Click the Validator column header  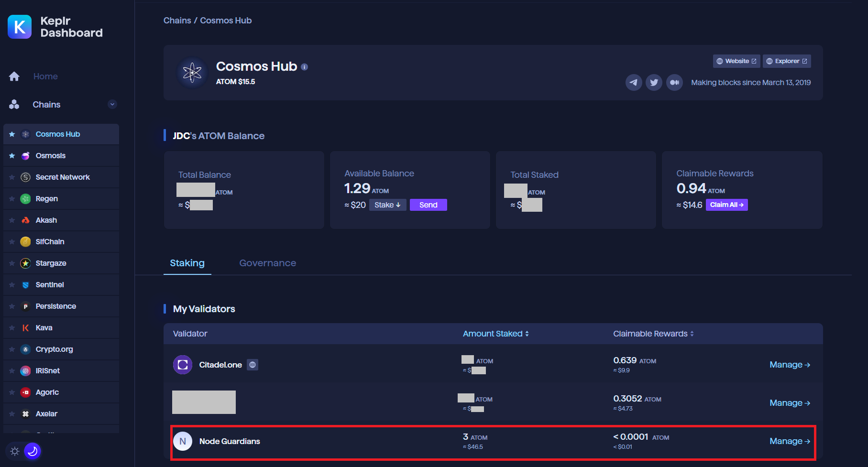click(190, 334)
